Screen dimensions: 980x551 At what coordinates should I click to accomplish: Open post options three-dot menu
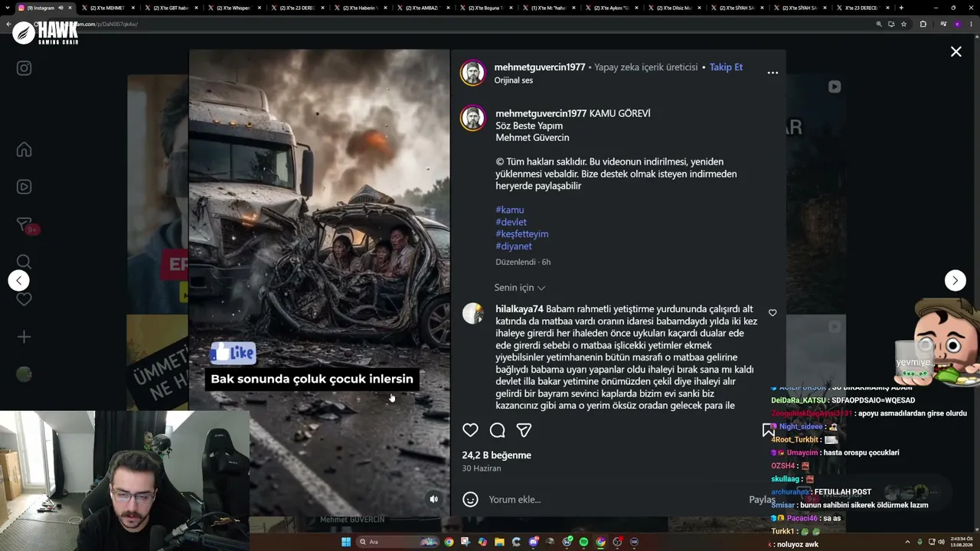pos(773,73)
